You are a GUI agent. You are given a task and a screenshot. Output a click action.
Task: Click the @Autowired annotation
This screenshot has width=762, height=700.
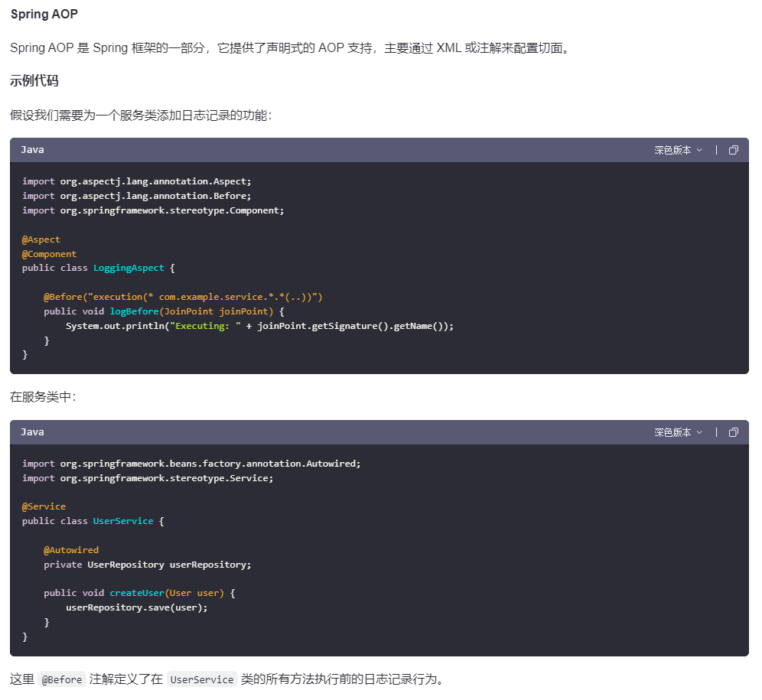click(71, 550)
